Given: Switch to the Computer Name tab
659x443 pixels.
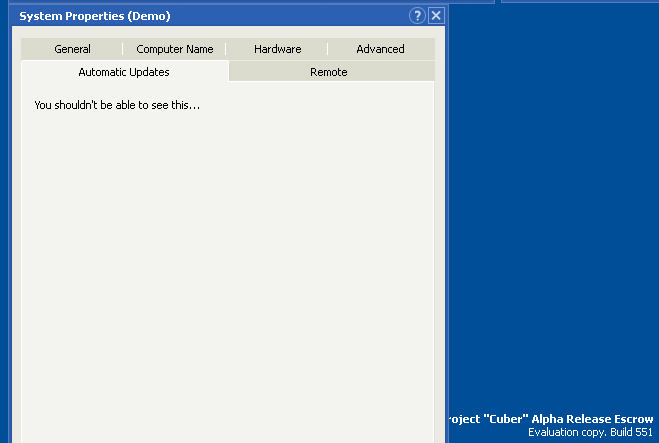Looking at the screenshot, I should pyautogui.click(x=174, y=49).
